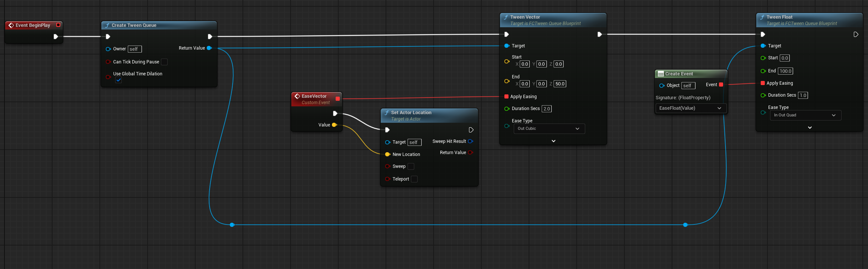The image size is (868, 269).
Task: Expand the Tween Float node advanced pins
Action: click(810, 128)
